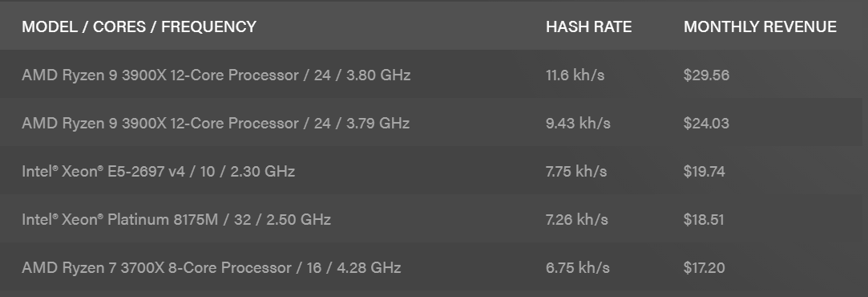868x297 pixels.
Task: Click the 7.26 kh/s hash rate value
Action: [x=577, y=219]
